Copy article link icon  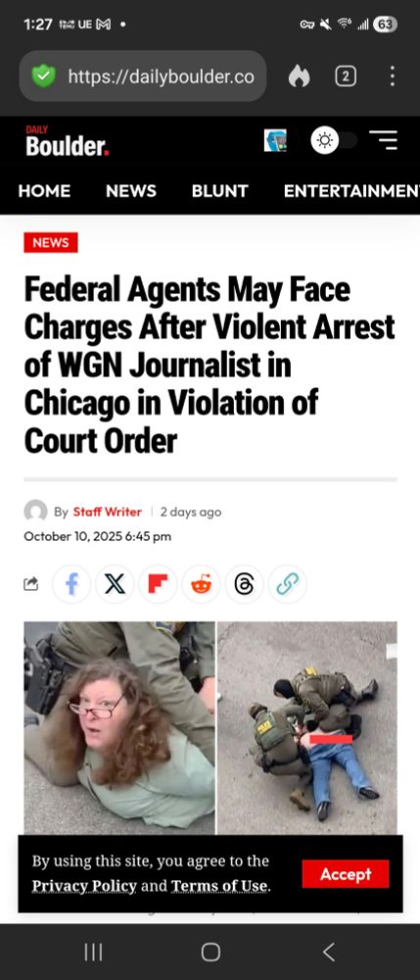click(x=287, y=584)
